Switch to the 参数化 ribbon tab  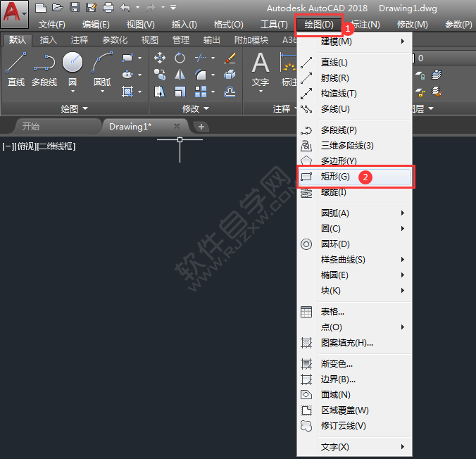(115, 39)
